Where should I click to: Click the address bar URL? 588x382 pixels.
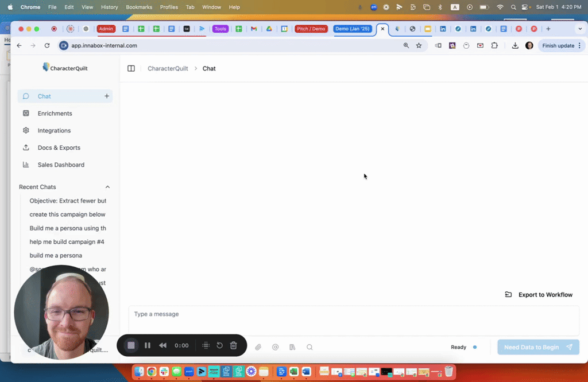tap(105, 46)
